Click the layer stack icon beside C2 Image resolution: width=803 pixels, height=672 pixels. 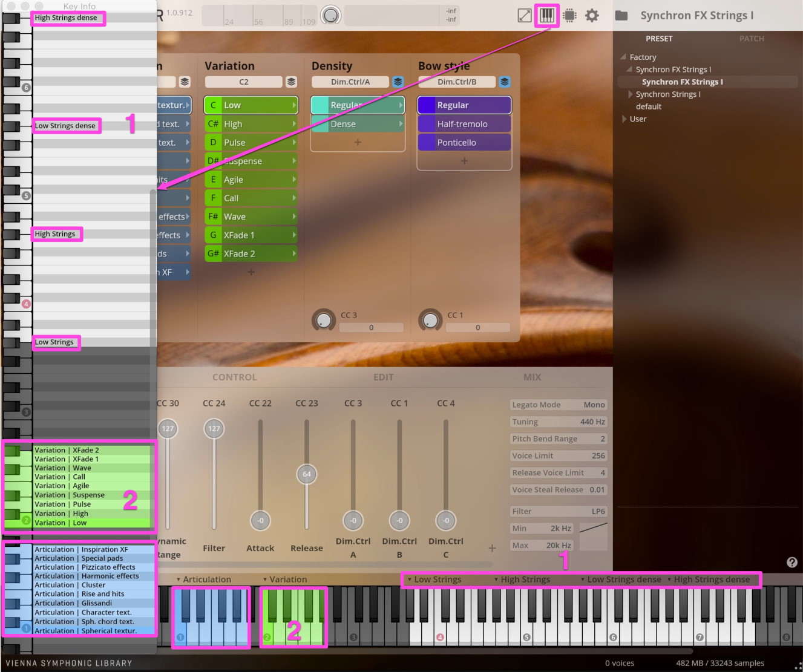click(x=291, y=82)
